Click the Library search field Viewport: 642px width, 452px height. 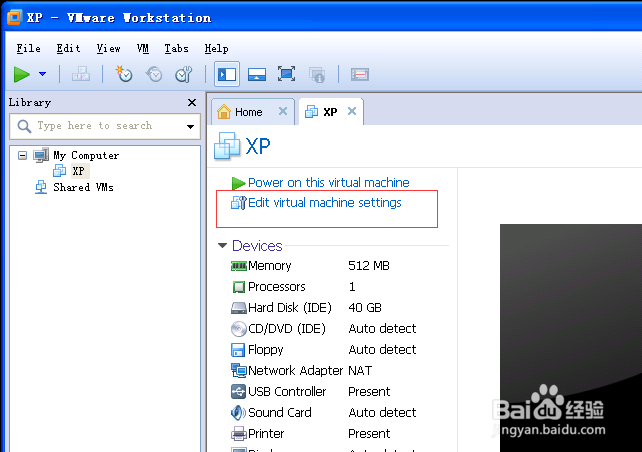coord(105,126)
